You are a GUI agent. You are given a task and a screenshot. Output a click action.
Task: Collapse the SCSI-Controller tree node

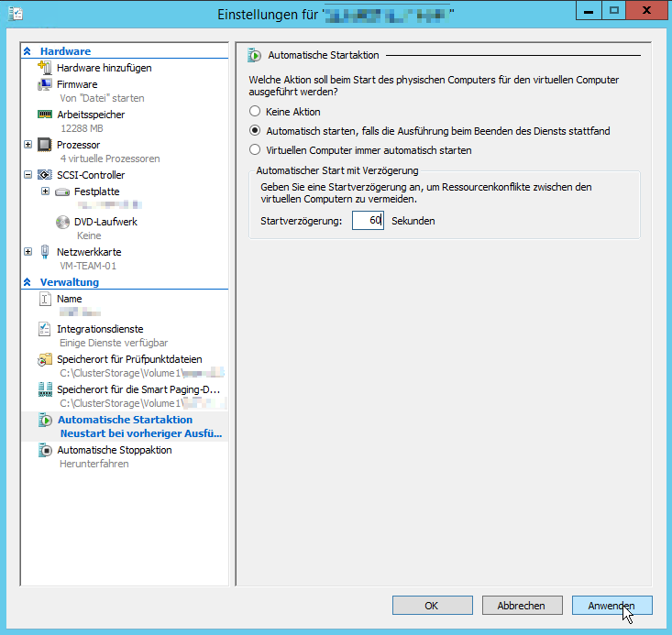[28, 175]
